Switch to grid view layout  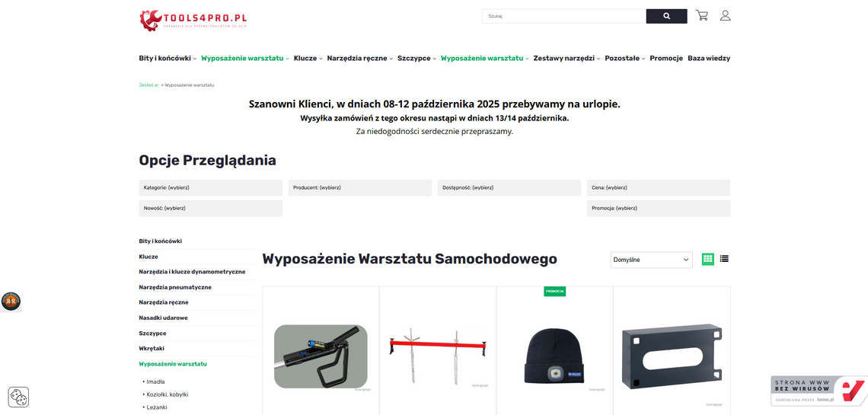click(708, 259)
